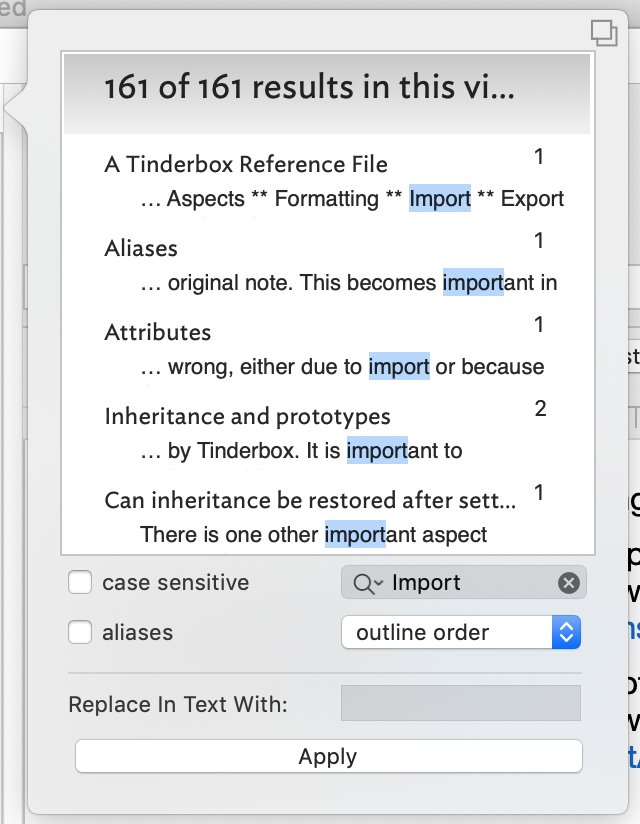
Task: Open the outline order sort dropdown
Action: pyautogui.click(x=461, y=633)
